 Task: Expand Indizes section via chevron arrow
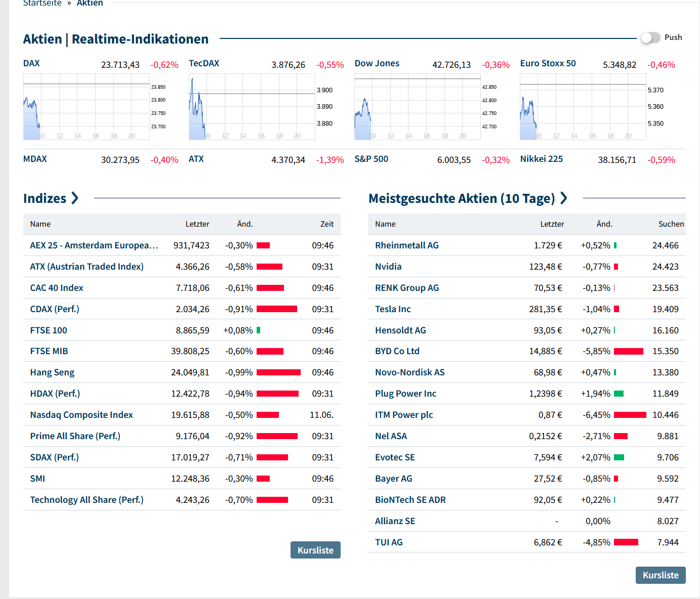(x=75, y=198)
